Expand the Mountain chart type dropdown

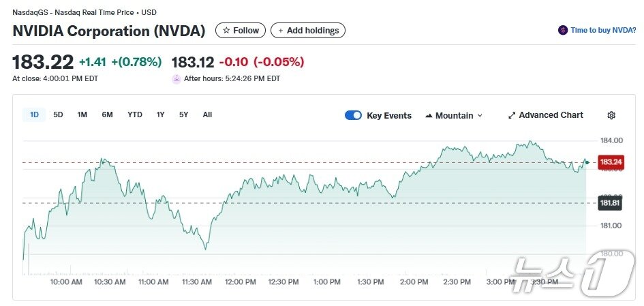pos(479,116)
